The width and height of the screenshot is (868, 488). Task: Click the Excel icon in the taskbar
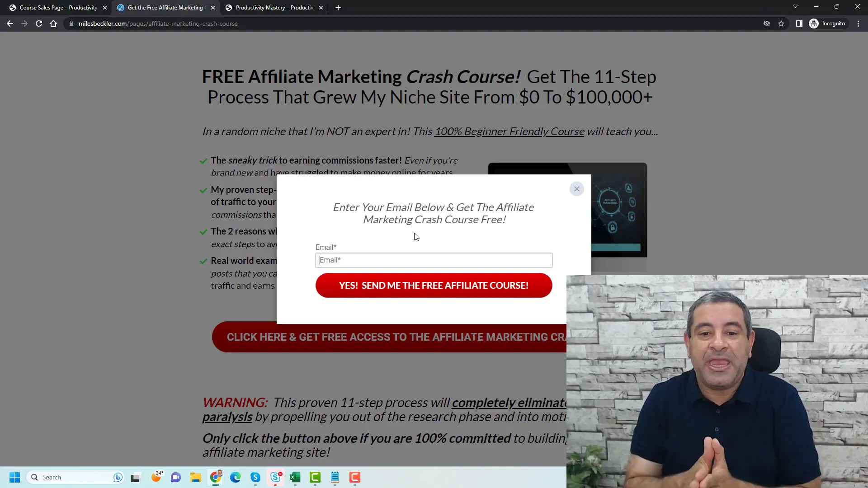(296, 477)
